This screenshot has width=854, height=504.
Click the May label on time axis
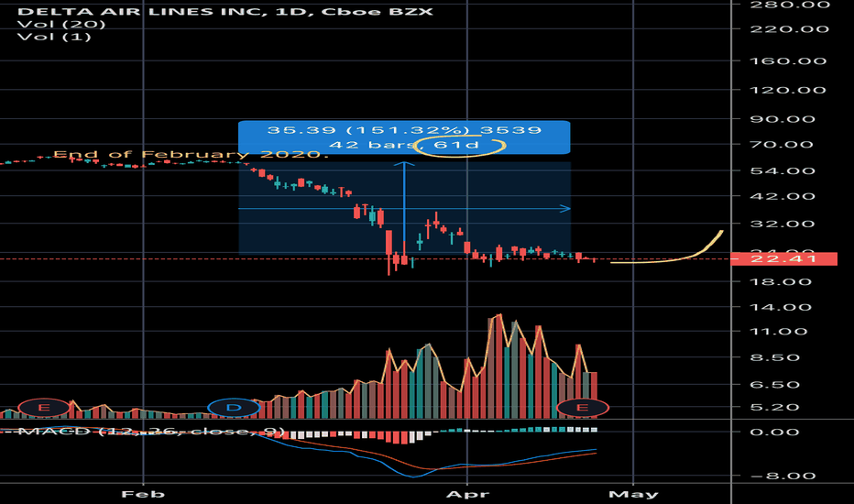[x=633, y=494]
